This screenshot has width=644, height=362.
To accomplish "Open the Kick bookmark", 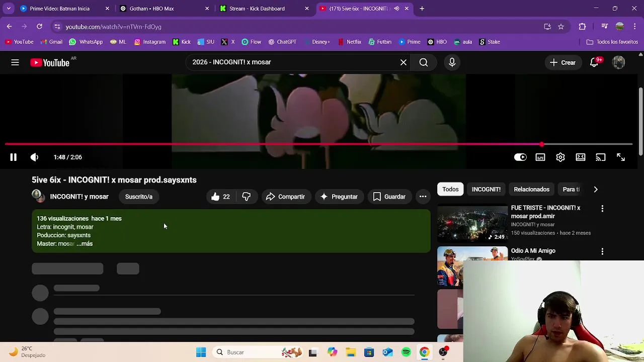I will click(182, 42).
